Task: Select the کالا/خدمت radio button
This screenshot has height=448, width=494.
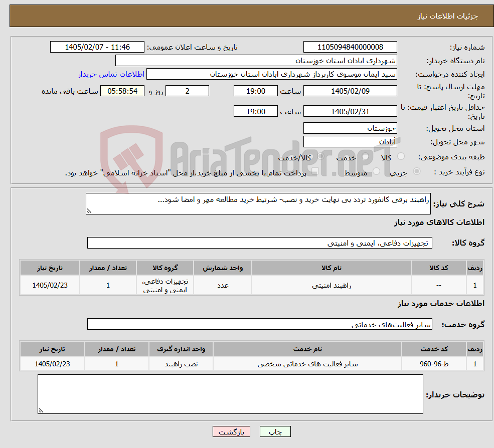Action: tap(320, 156)
